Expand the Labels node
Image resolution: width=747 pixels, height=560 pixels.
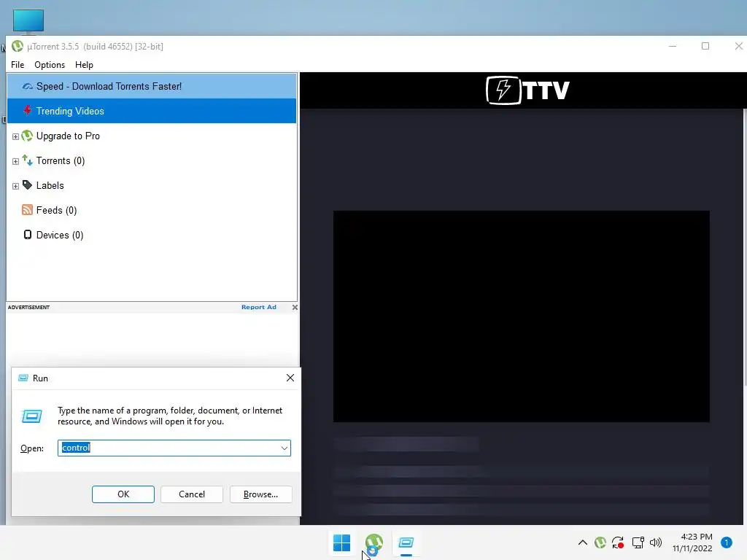pyautogui.click(x=15, y=186)
